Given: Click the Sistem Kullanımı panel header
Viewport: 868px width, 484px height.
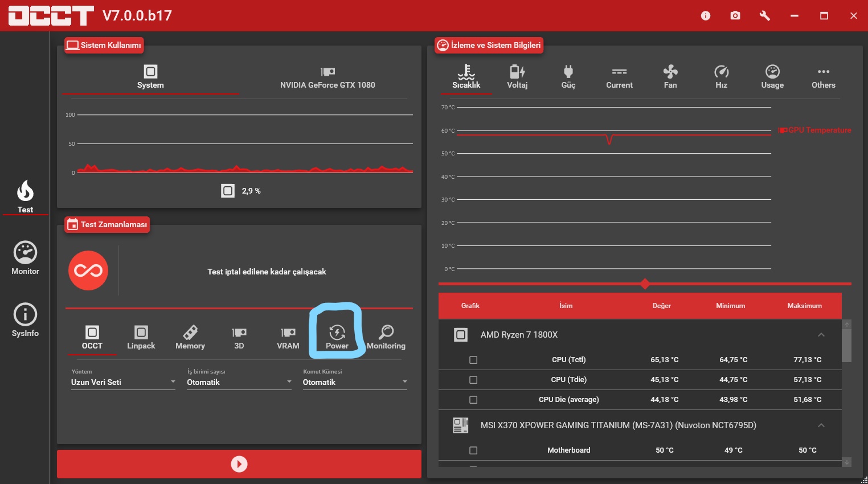Looking at the screenshot, I should [x=104, y=45].
